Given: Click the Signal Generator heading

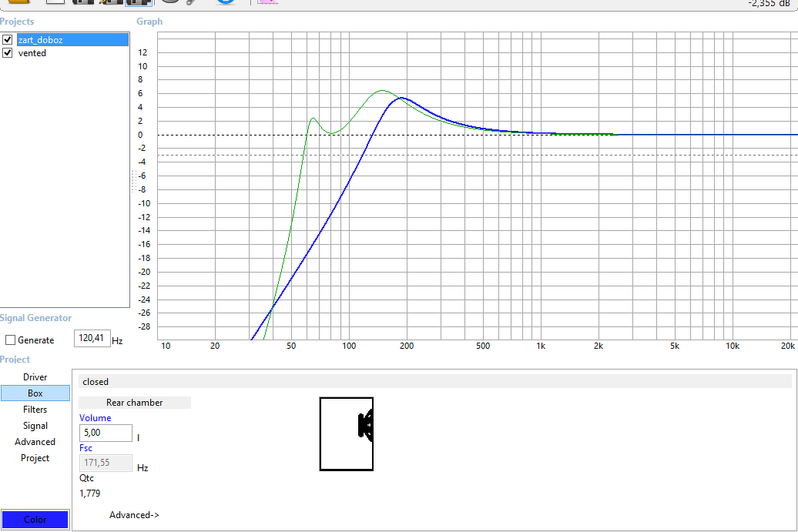Looking at the screenshot, I should click(x=35, y=318).
